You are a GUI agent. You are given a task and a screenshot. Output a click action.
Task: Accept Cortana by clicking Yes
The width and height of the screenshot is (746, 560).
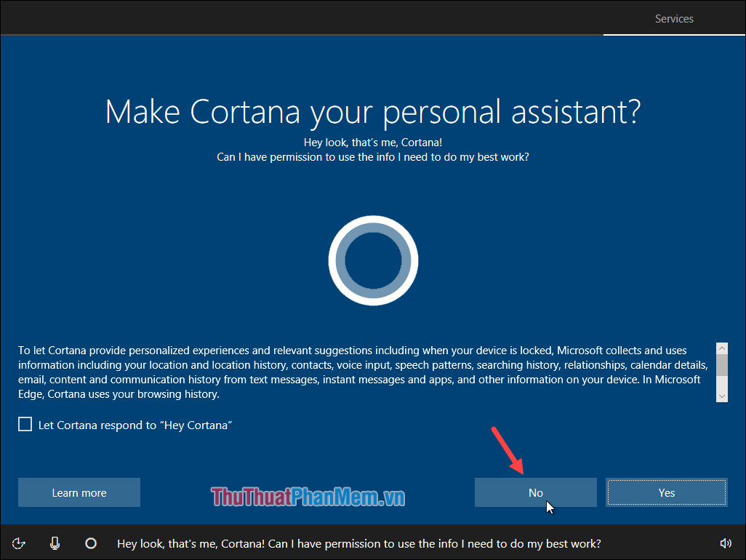[x=666, y=492]
